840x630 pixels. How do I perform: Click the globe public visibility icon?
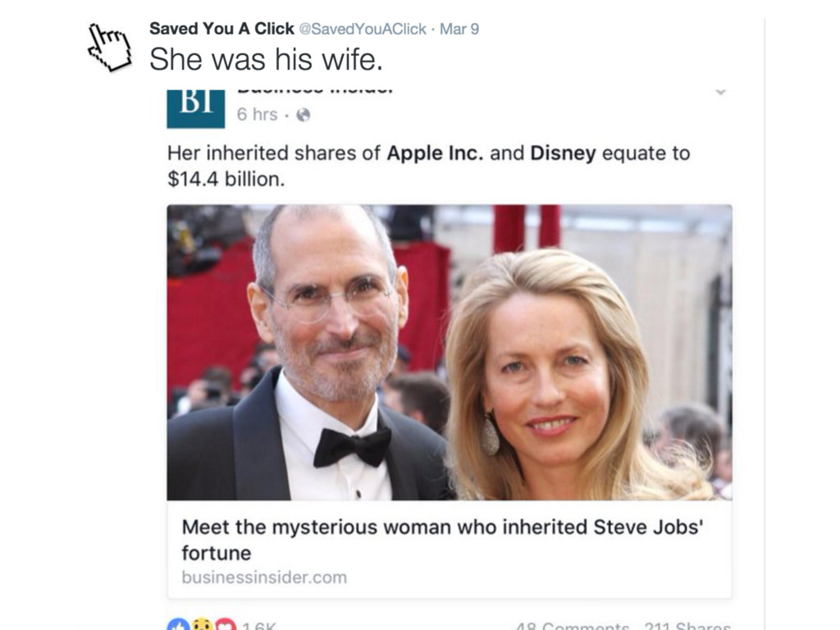(304, 115)
